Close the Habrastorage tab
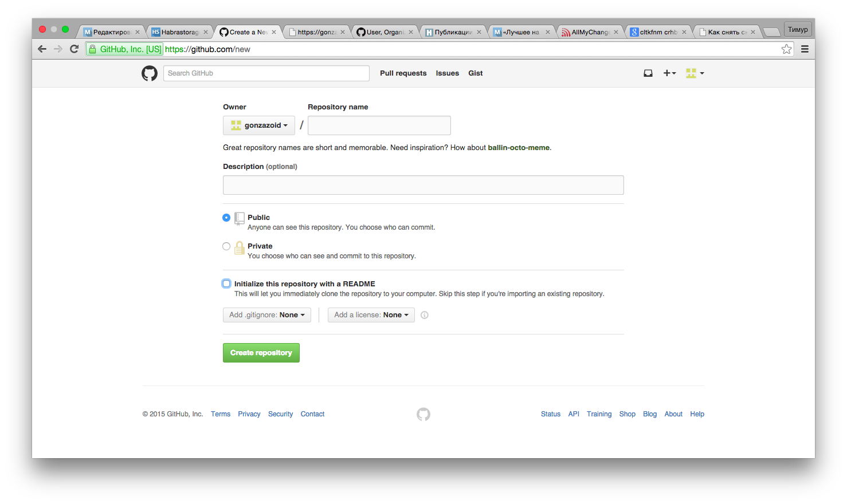Viewport: 847px width, 504px height. coord(206,32)
